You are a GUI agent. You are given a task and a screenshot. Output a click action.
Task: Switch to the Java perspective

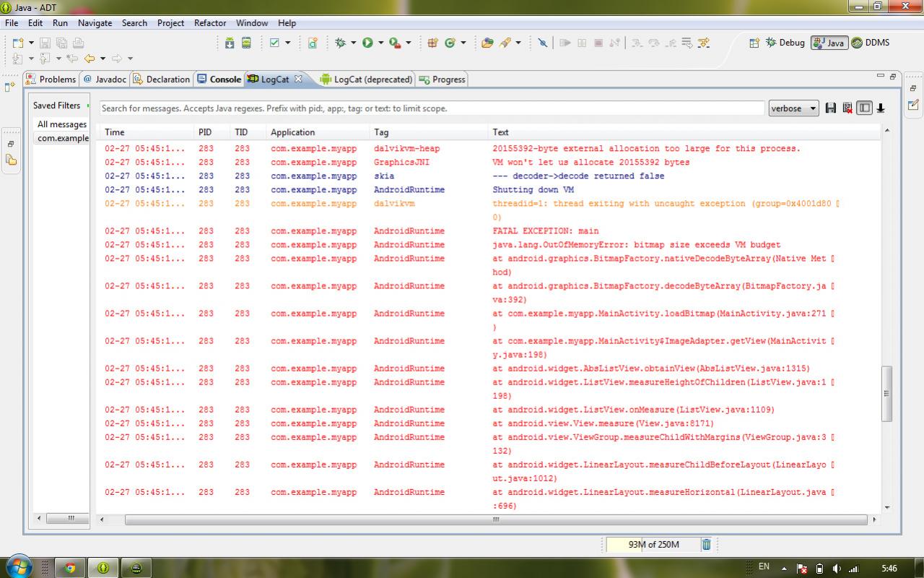(x=829, y=43)
